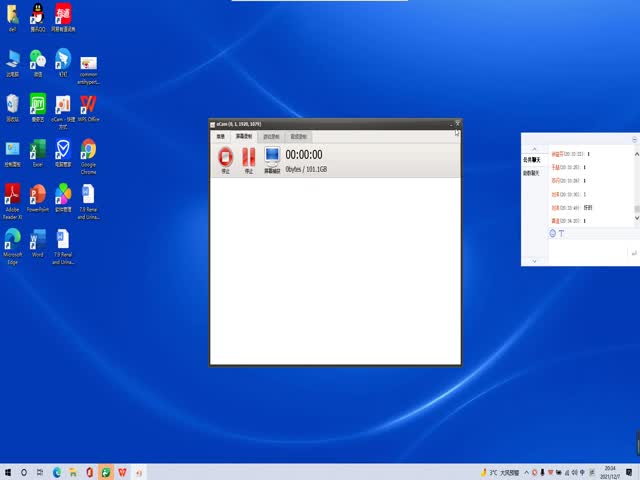The image size is (640, 480).
Task: Pause the recording with the red bars icon
Action: [249, 157]
